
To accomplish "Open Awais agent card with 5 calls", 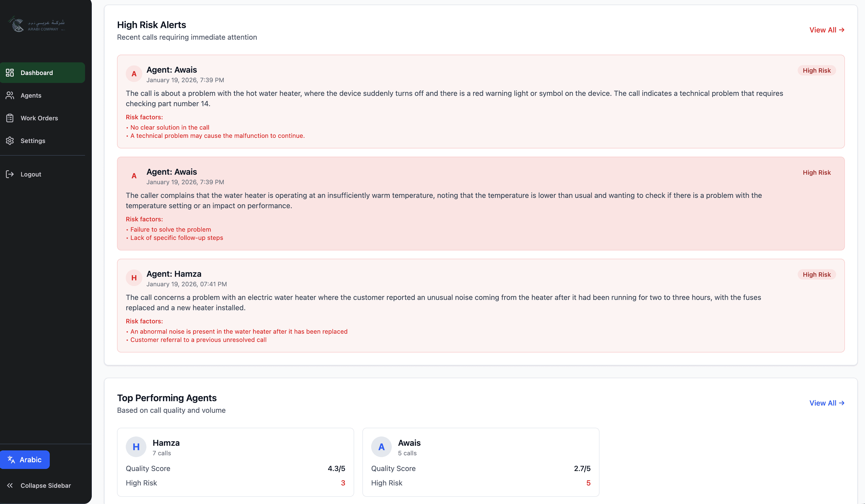I will coord(480,462).
